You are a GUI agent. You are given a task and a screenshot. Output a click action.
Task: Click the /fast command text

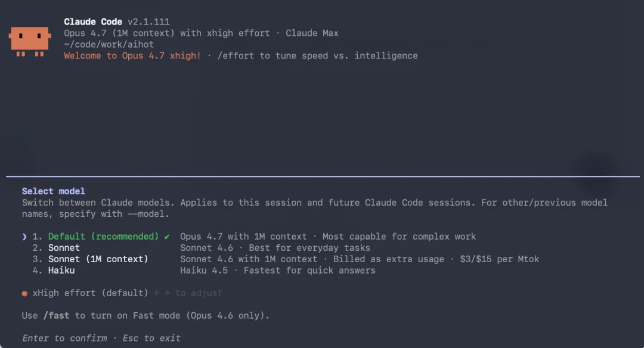pos(56,316)
